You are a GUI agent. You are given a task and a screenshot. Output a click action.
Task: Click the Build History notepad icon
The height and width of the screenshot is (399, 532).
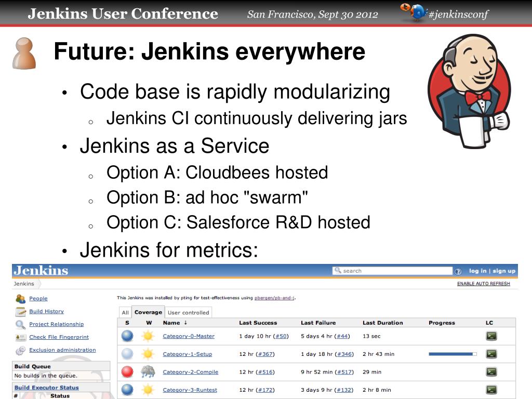[x=20, y=312]
